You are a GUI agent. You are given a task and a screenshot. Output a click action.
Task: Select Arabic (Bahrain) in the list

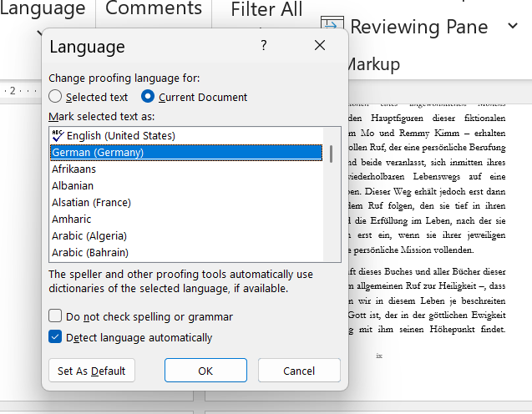coord(186,252)
